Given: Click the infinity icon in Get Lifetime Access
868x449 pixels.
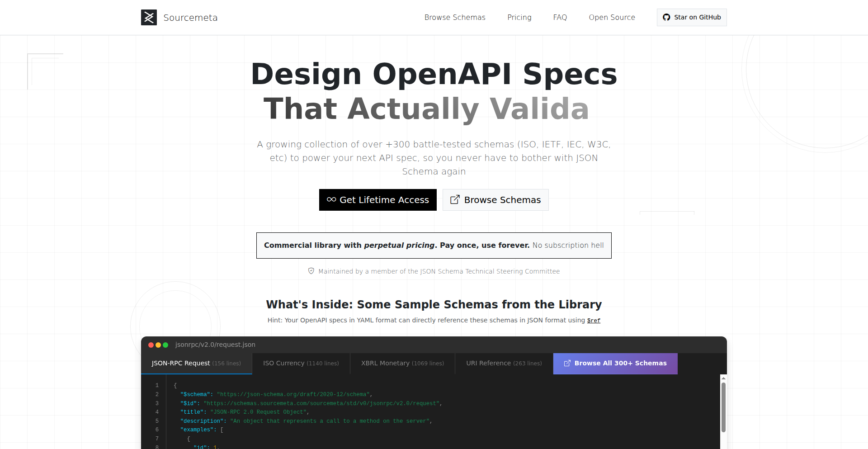Looking at the screenshot, I should pos(332,199).
